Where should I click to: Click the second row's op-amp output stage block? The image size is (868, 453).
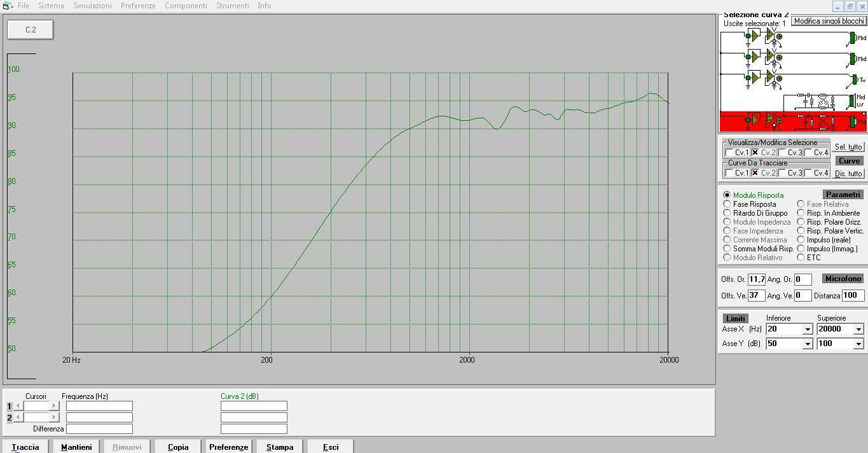(773, 58)
